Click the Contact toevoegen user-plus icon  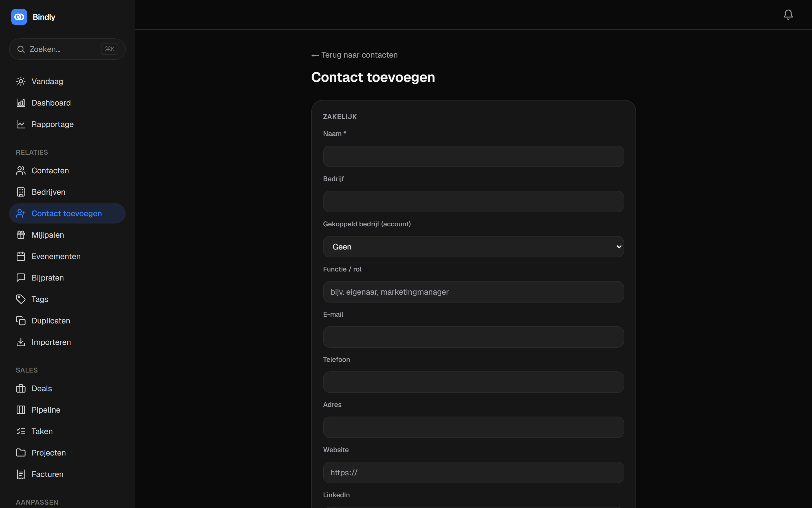point(21,214)
